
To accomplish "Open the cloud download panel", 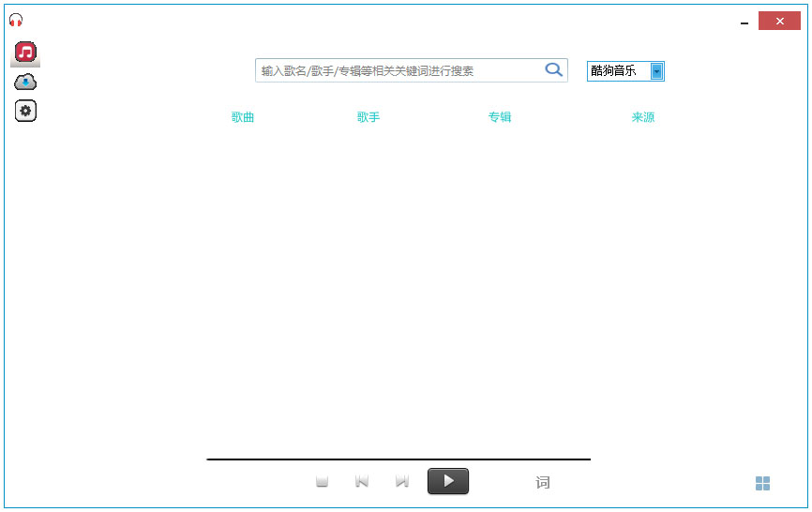I will pos(25,83).
